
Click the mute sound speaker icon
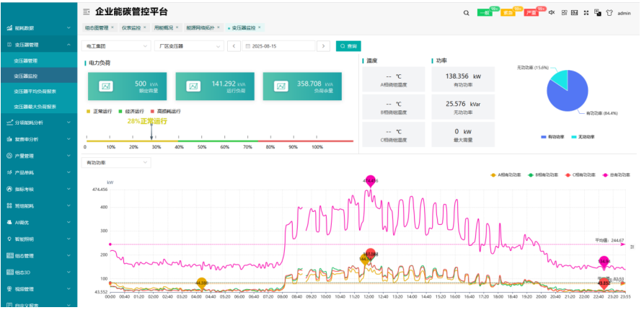(552, 12)
